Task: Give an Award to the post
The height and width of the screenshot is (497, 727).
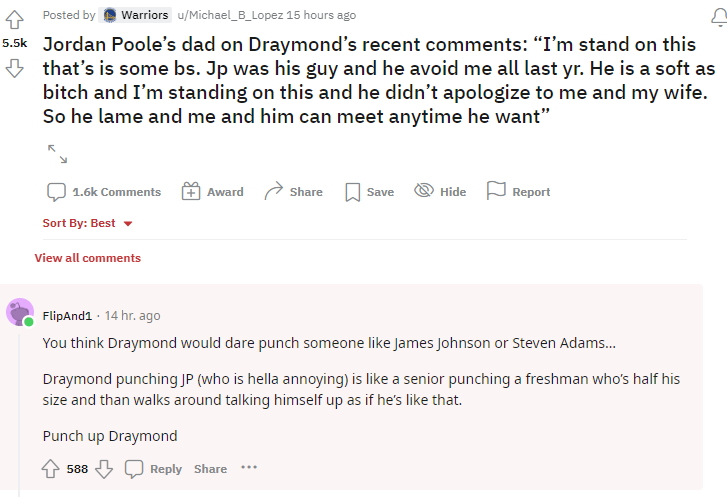Action: coord(212,192)
